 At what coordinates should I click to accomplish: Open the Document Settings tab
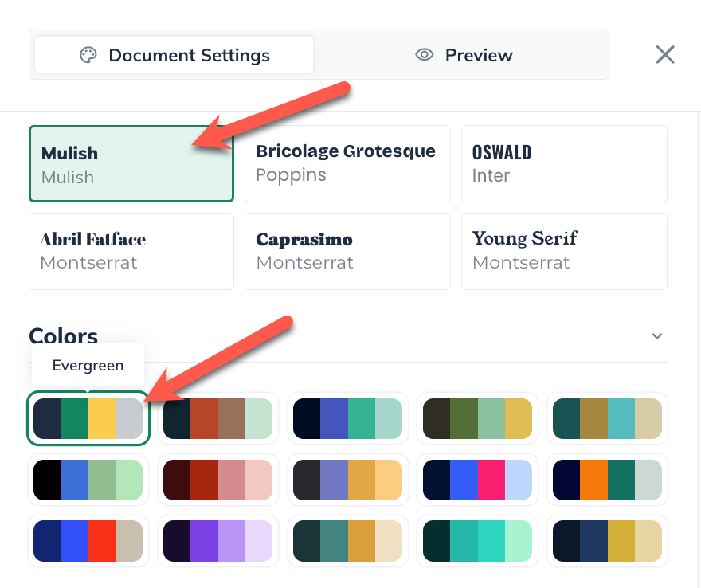point(172,54)
